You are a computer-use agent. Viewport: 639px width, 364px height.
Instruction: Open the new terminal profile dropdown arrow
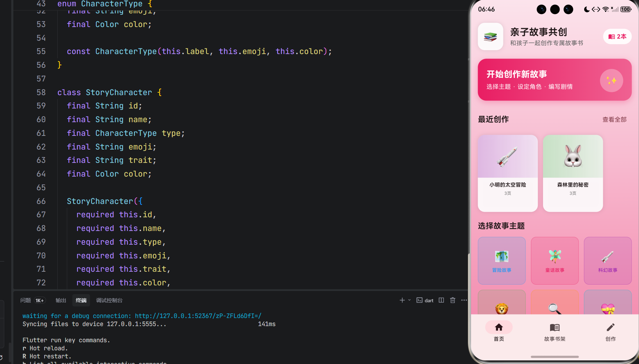click(409, 300)
